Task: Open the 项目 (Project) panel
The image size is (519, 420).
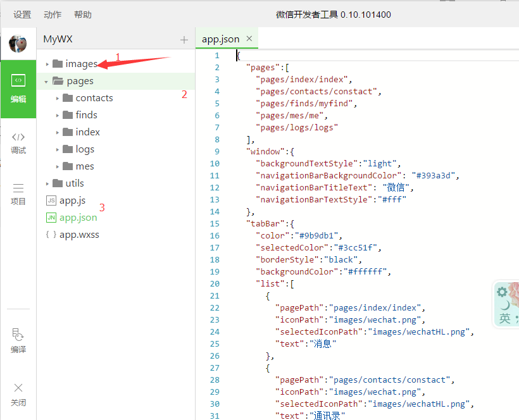Action: coord(18,194)
